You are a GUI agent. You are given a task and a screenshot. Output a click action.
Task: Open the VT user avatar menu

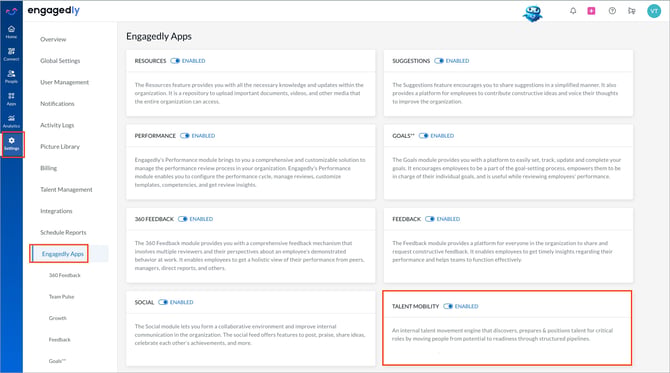pyautogui.click(x=654, y=11)
